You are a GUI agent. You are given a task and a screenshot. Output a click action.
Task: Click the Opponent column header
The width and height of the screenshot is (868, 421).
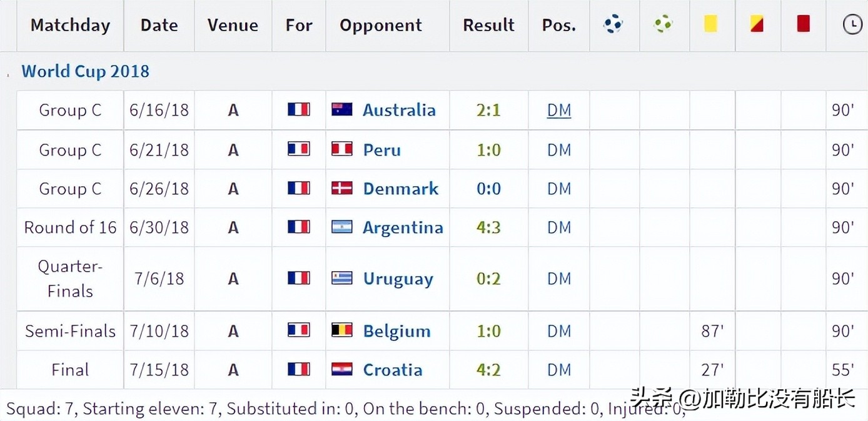(381, 25)
